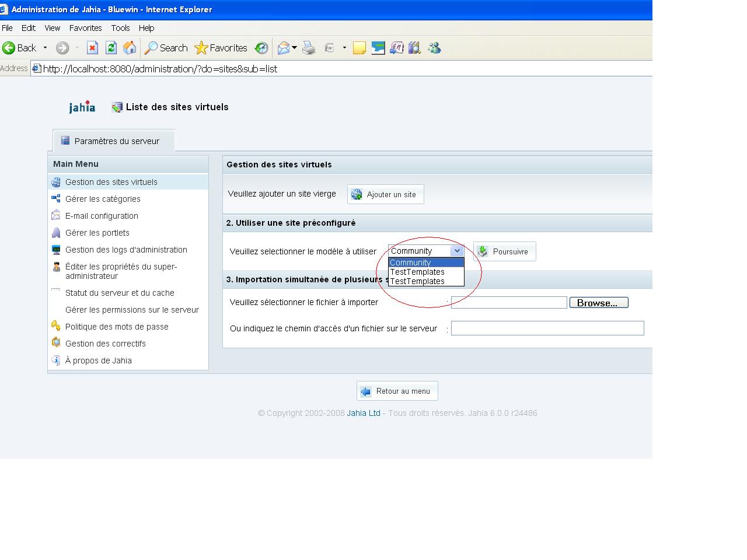Click the Gérer les portlets icon
Screen dimensions: 747x560
tap(56, 233)
